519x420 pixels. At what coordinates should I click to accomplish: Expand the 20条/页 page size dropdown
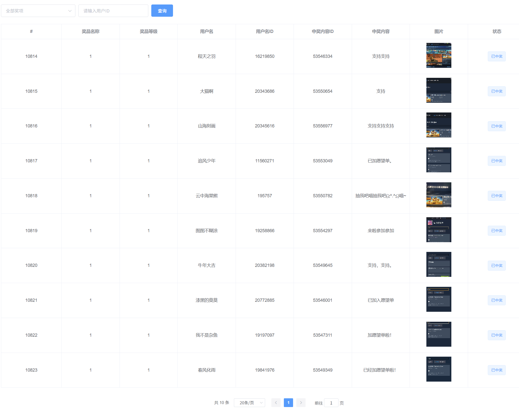click(249, 403)
